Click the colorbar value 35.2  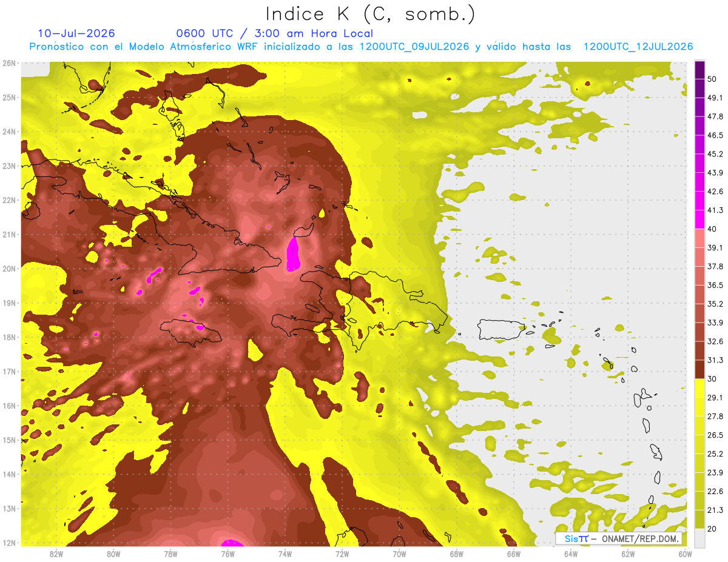point(716,304)
